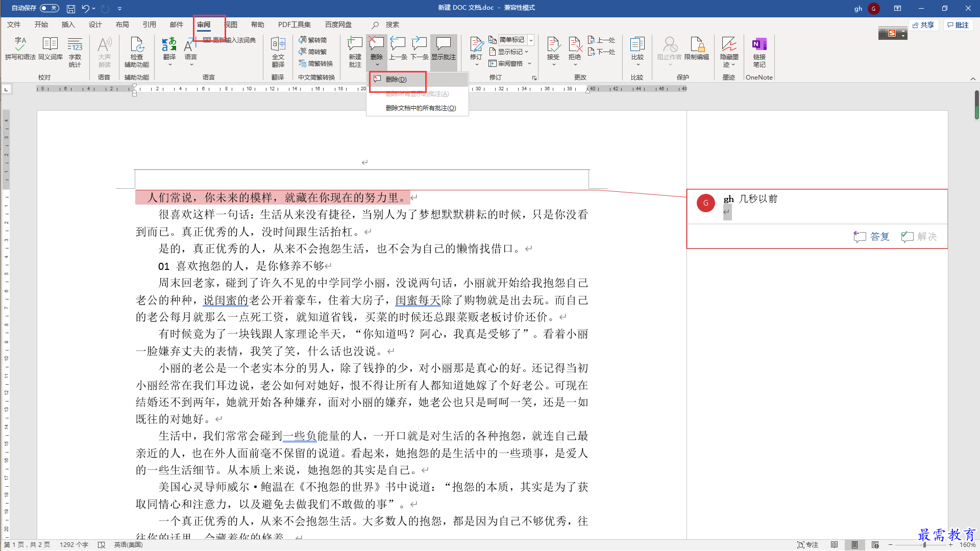980x551 pixels.
Task: Click the word count 1292 个字 in status bar
Action: 74,545
